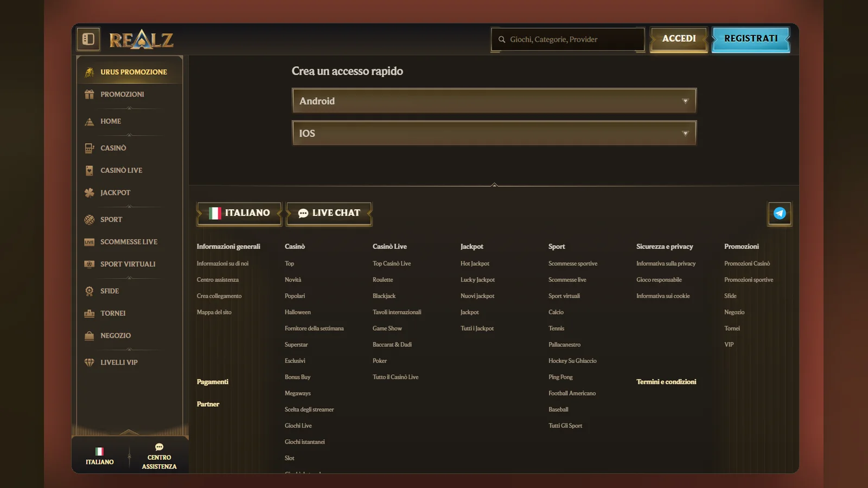The height and width of the screenshot is (488, 868).
Task: Open the Promozioni Casinò footer link
Action: coord(747,264)
